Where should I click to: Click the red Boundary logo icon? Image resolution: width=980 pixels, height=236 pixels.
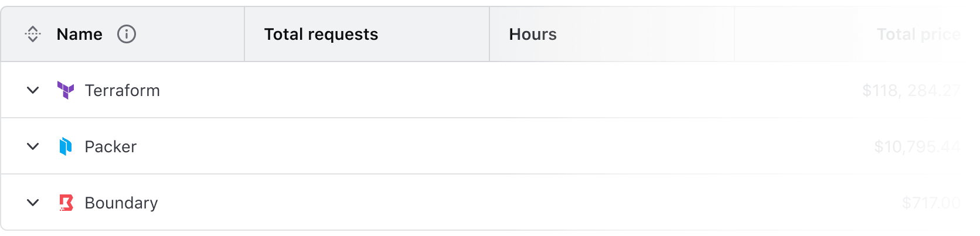66,203
